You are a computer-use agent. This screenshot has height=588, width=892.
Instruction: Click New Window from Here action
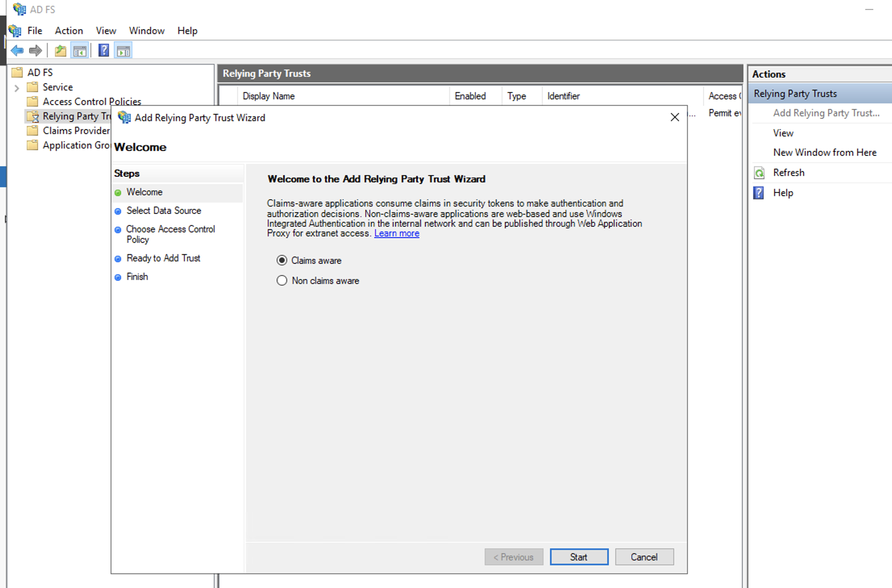[825, 152]
